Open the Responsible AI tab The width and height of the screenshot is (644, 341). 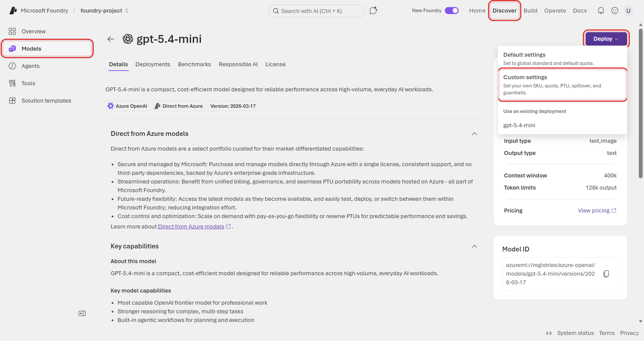click(238, 64)
